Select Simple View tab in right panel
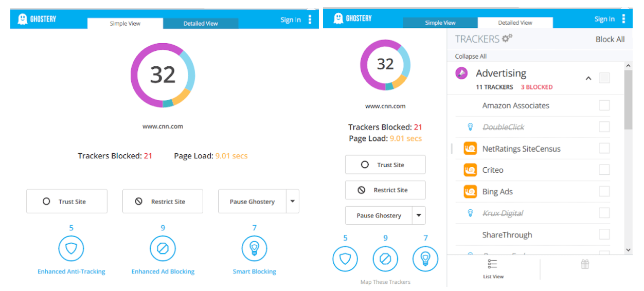644x291 pixels. click(x=440, y=23)
